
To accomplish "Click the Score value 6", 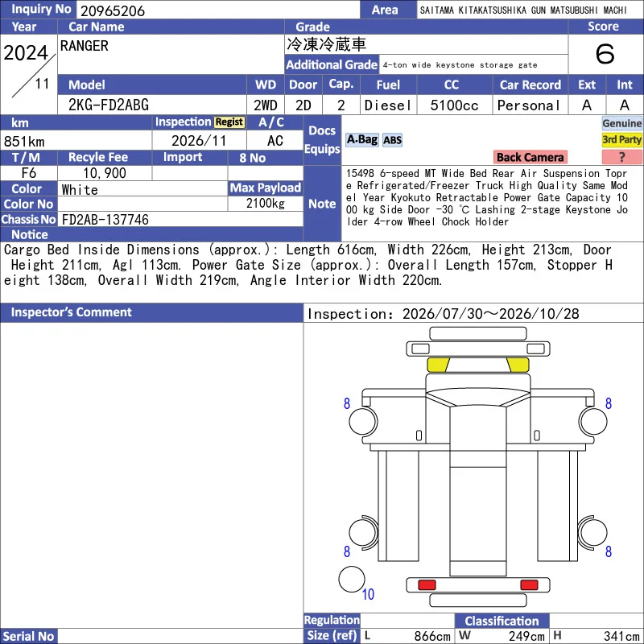I will coord(605,54).
